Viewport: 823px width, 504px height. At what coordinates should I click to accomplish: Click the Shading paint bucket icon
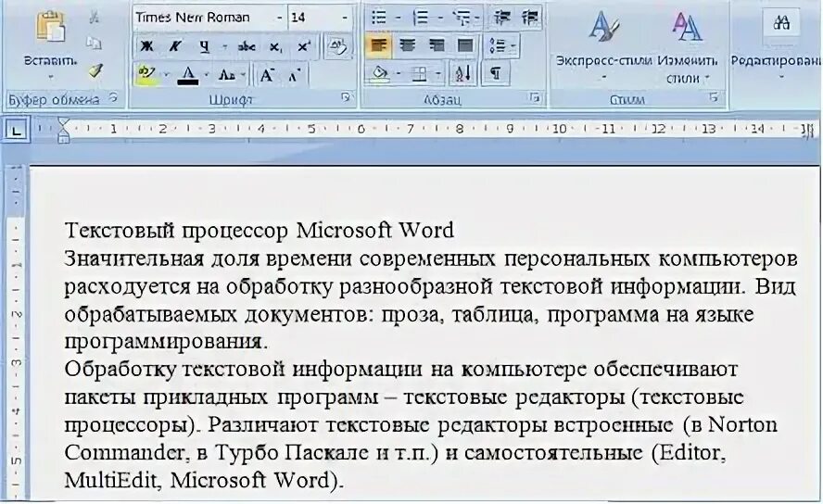coord(379,74)
